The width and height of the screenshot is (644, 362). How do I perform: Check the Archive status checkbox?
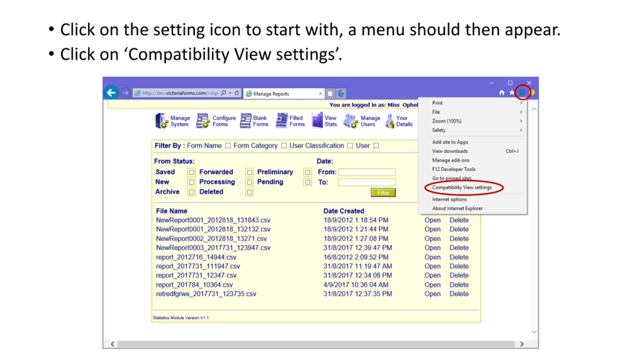191,192
